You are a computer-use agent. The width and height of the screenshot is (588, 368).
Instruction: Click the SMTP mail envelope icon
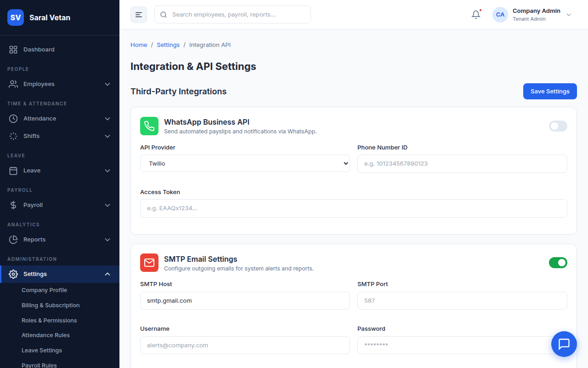pyautogui.click(x=149, y=263)
